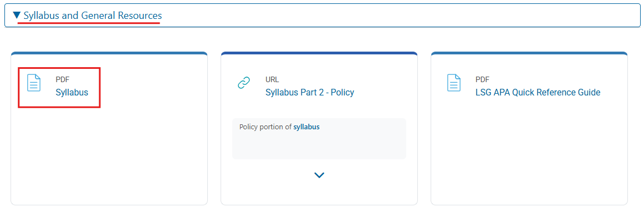644x207 pixels.
Task: Expand the policy description chevron
Action: click(x=319, y=175)
